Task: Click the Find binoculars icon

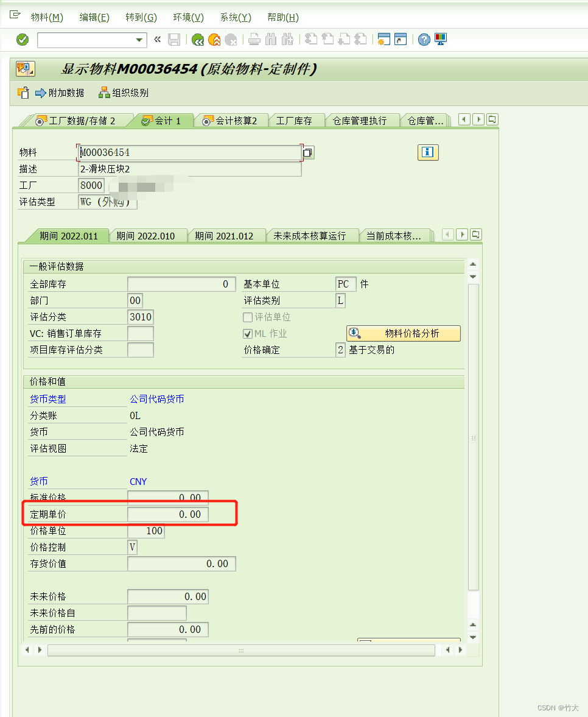Action: pyautogui.click(x=270, y=39)
